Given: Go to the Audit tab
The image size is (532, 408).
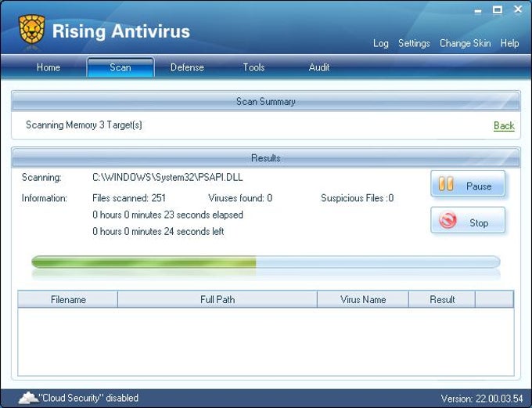Looking at the screenshot, I should pyautogui.click(x=319, y=67).
